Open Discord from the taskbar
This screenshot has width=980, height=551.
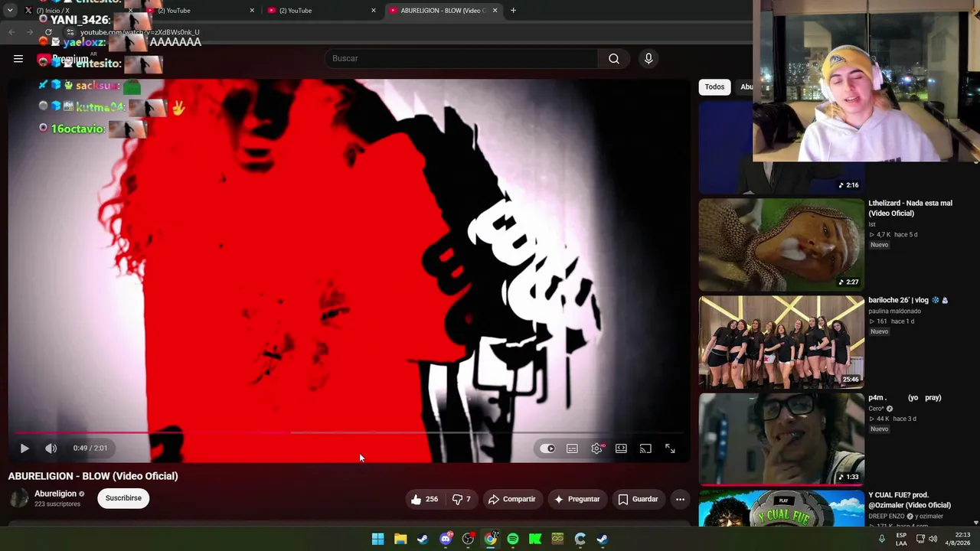click(446, 539)
